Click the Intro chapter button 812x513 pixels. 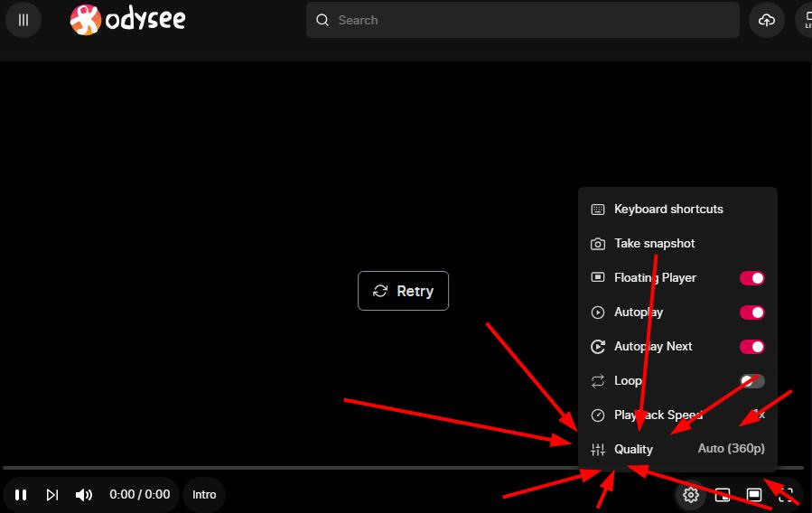click(x=204, y=495)
